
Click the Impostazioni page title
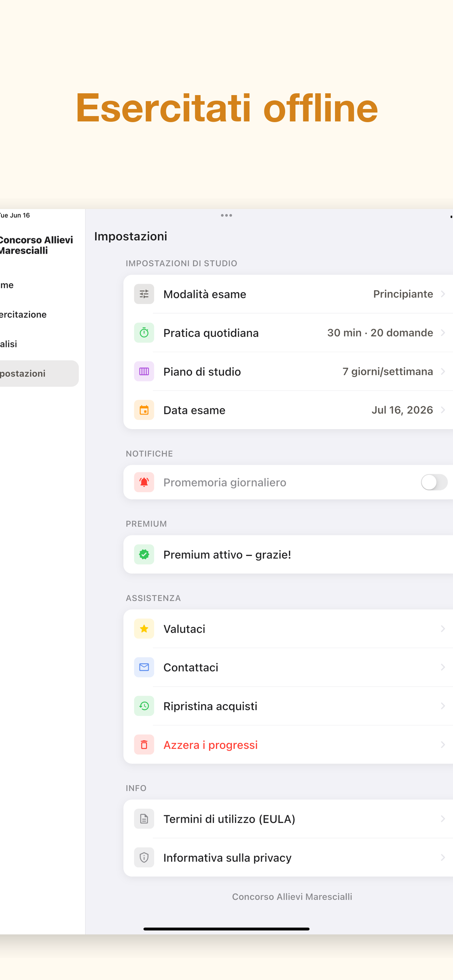coord(131,236)
